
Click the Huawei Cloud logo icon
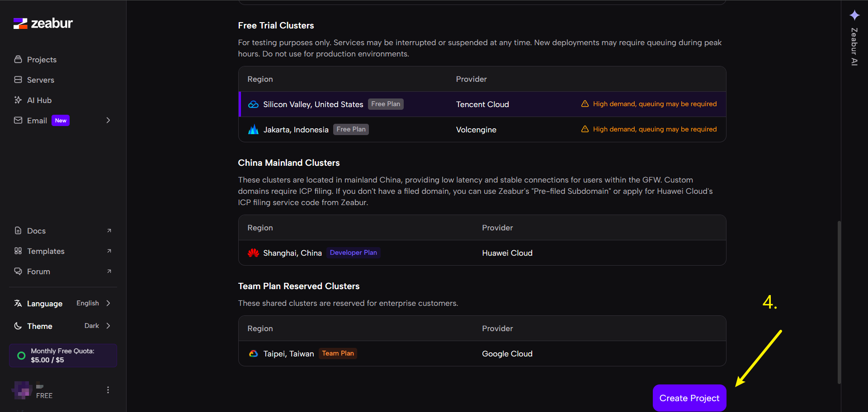point(254,253)
